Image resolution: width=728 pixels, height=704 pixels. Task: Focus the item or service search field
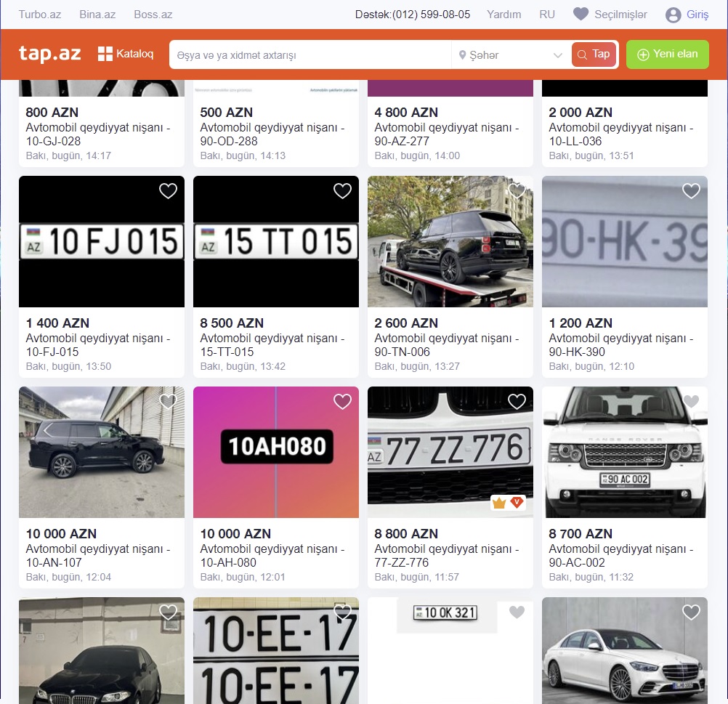[310, 55]
